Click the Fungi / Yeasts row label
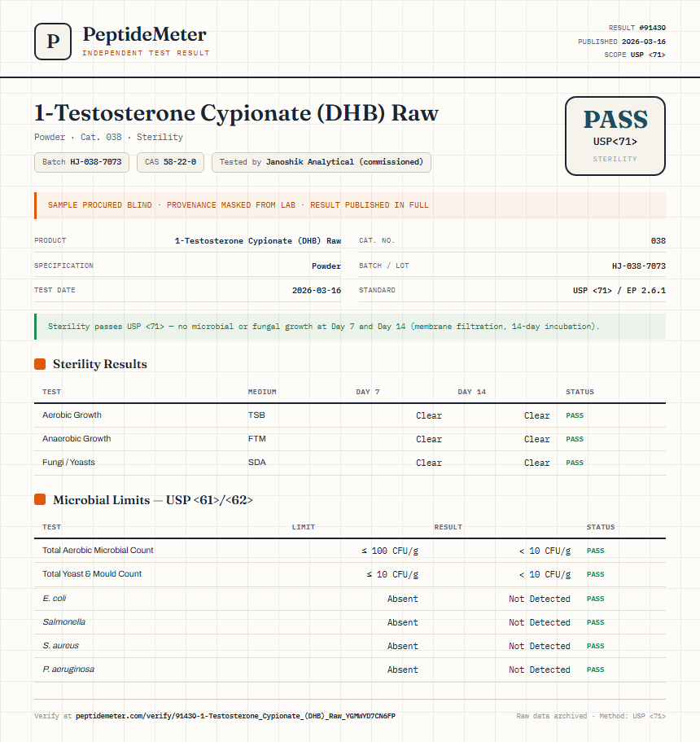The width and height of the screenshot is (700, 742). (x=68, y=463)
